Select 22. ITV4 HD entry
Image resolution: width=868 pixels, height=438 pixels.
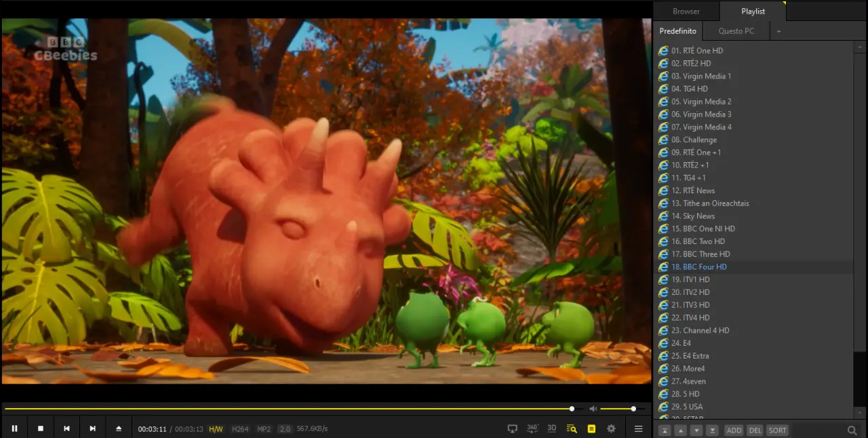click(x=754, y=317)
